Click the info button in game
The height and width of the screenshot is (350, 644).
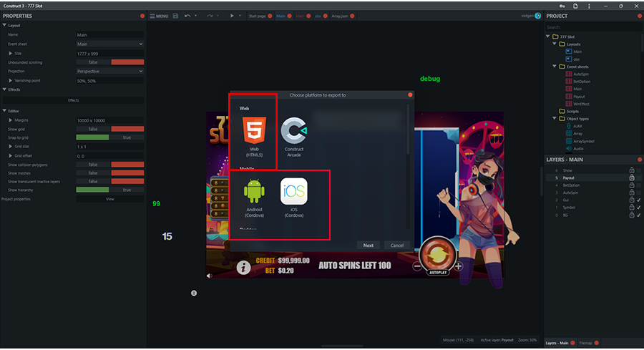tap(243, 268)
